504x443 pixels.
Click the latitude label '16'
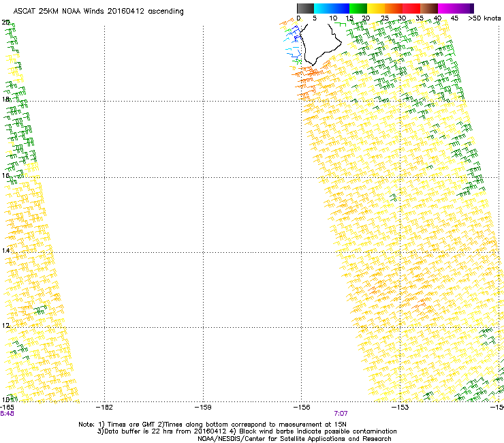click(5, 175)
